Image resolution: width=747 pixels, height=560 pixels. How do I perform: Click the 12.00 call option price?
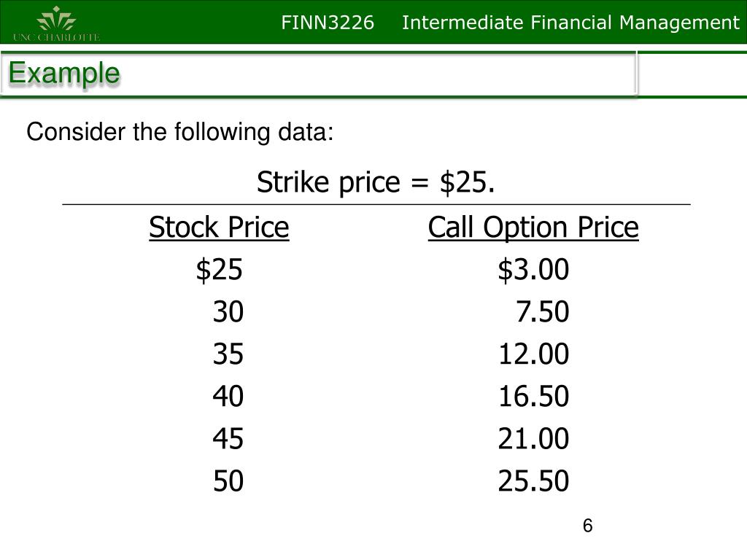click(x=533, y=354)
